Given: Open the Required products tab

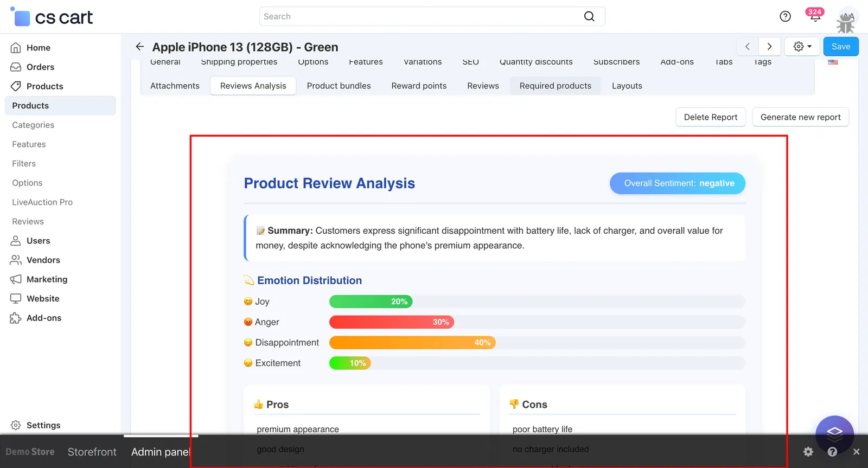Looking at the screenshot, I should point(555,86).
